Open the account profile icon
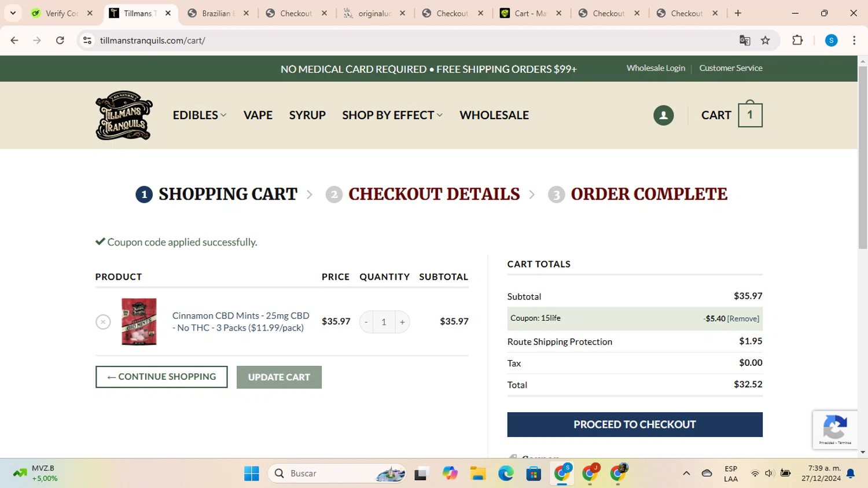The width and height of the screenshot is (868, 488). [x=663, y=115]
